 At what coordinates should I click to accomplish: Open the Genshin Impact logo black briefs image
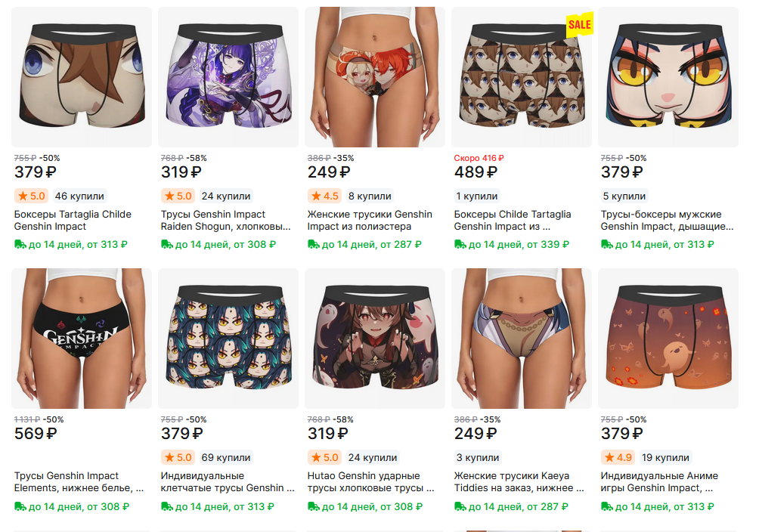pos(82,339)
